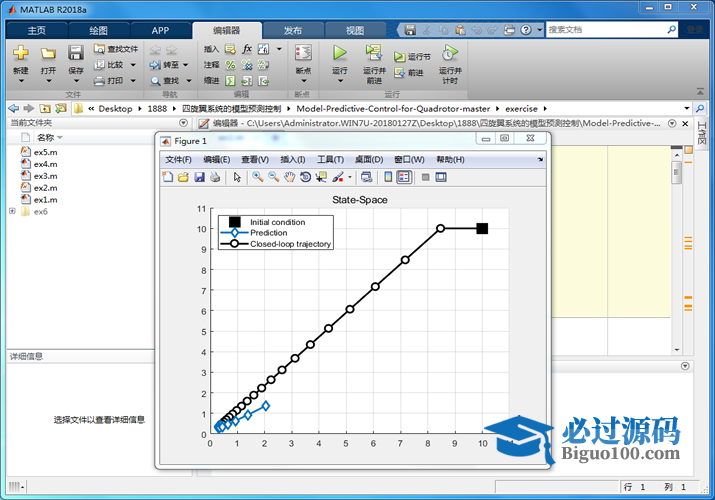
Task: Switch to the APP ribbon tab
Action: (x=161, y=31)
